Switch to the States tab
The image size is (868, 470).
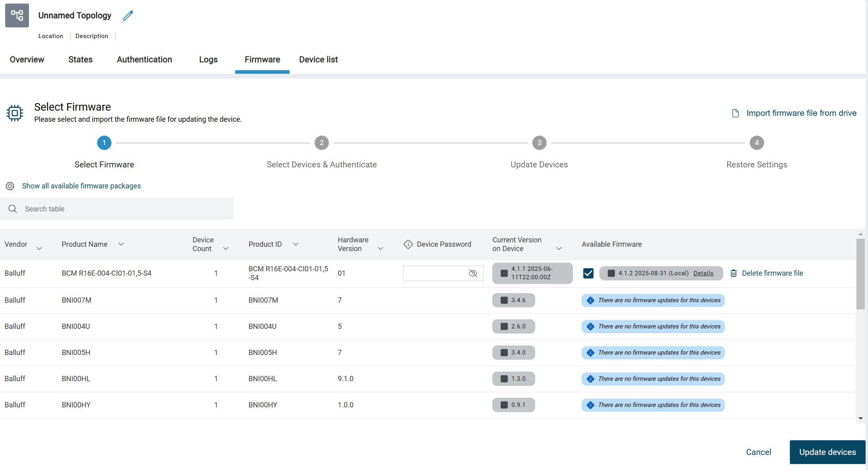coord(81,59)
